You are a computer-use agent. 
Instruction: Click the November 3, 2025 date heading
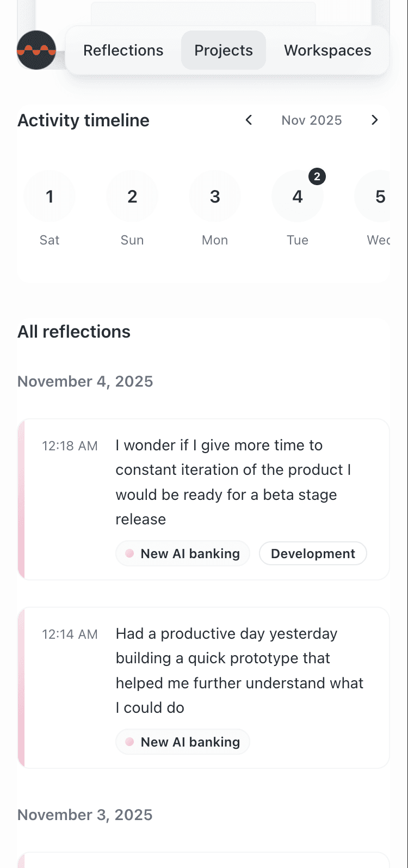click(85, 815)
